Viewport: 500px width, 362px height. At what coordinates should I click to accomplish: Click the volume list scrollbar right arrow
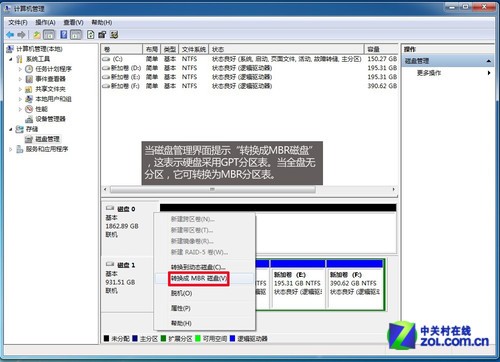click(x=394, y=189)
